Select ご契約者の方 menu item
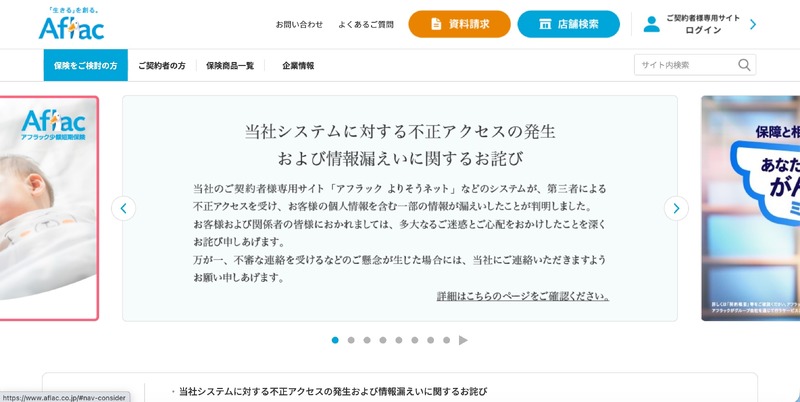Screen dimensions: 800x402 point(162,65)
